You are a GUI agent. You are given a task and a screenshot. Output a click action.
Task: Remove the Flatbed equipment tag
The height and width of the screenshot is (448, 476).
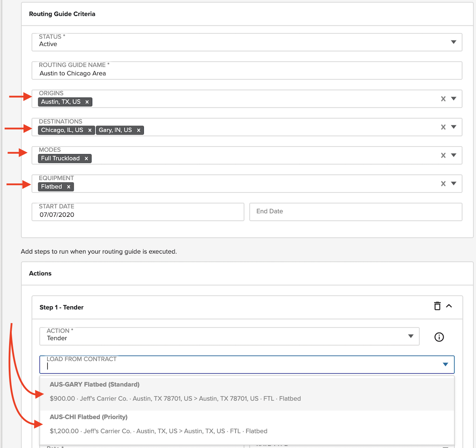pyautogui.click(x=69, y=187)
